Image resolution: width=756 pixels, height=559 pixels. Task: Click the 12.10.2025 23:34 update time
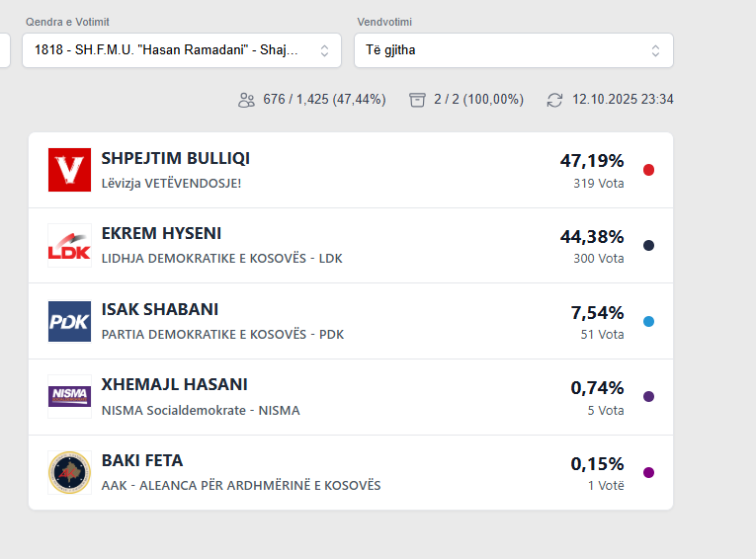(623, 100)
